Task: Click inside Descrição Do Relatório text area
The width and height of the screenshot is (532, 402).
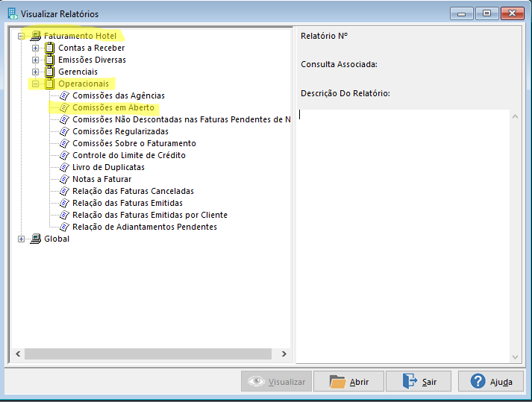Action: (403, 236)
